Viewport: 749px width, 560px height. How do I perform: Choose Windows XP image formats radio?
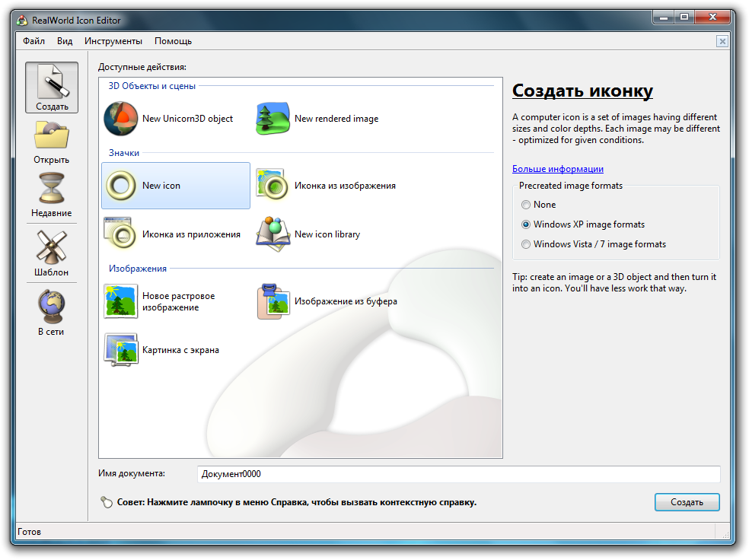coord(526,224)
